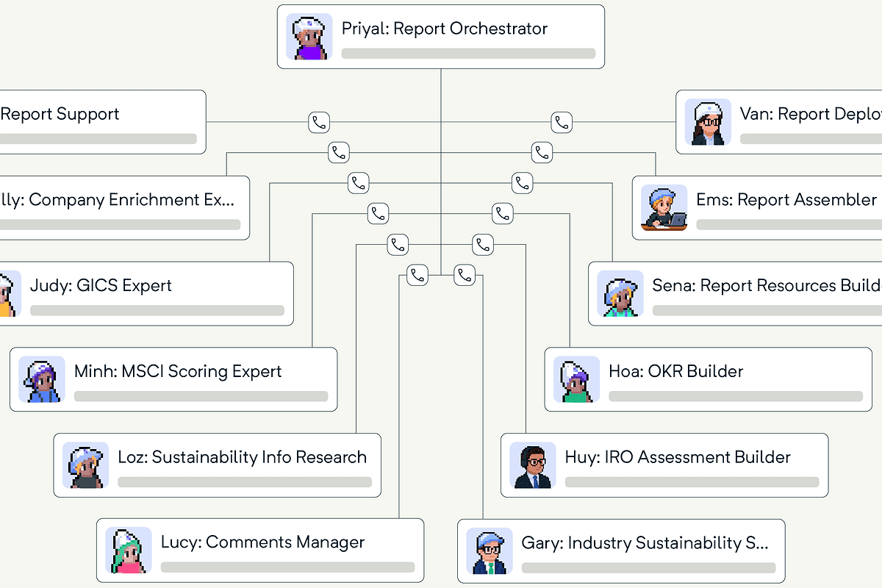Image resolution: width=882 pixels, height=588 pixels.
Task: Click phone icon on Ems Report Assembler line
Action: 542,153
